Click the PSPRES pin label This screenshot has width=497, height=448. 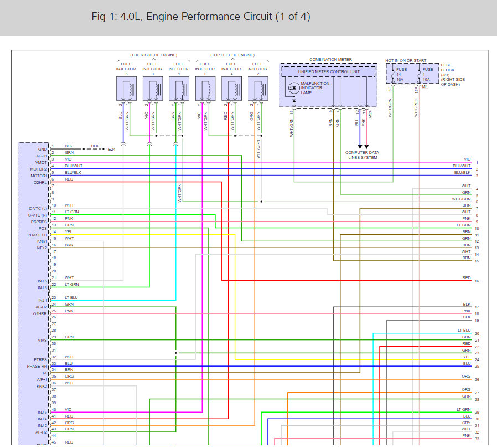click(39, 222)
